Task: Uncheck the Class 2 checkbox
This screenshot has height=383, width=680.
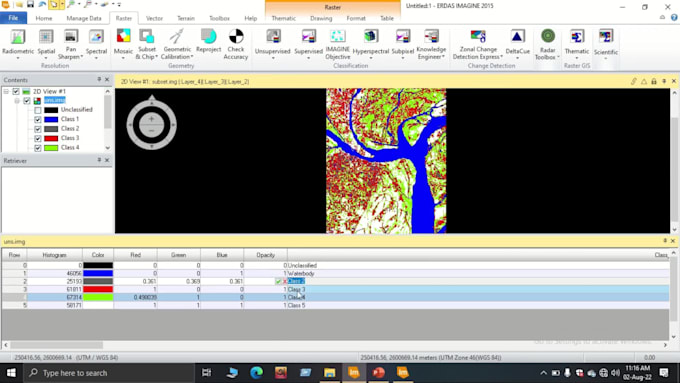Action: coord(38,129)
